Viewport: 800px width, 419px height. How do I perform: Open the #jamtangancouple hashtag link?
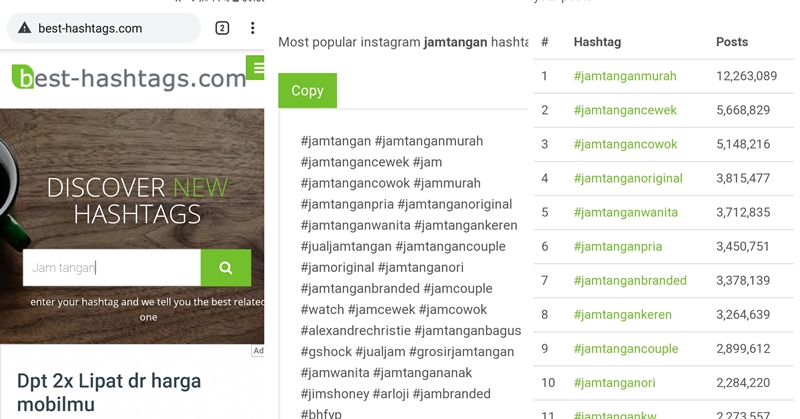[626, 349]
